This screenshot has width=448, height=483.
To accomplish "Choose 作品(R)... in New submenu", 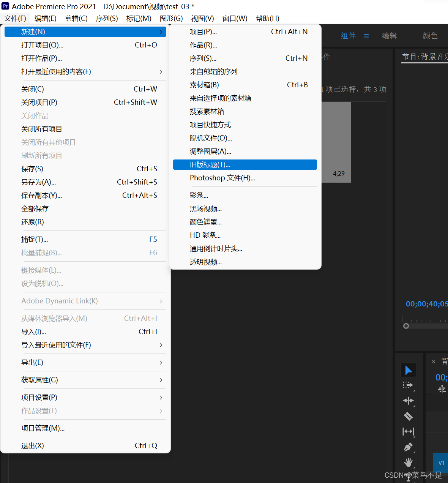I will pos(245,45).
